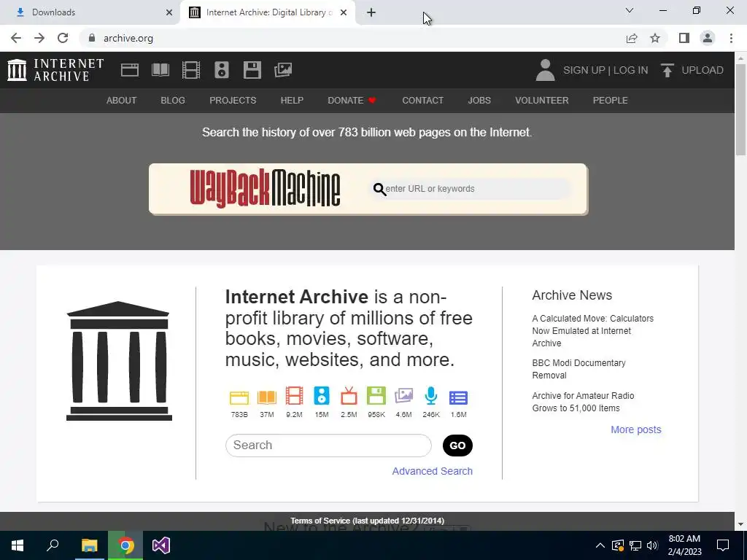Screen dimensions: 747x560
Task: Bookmark this page with the star icon
Action: [x=655, y=38]
